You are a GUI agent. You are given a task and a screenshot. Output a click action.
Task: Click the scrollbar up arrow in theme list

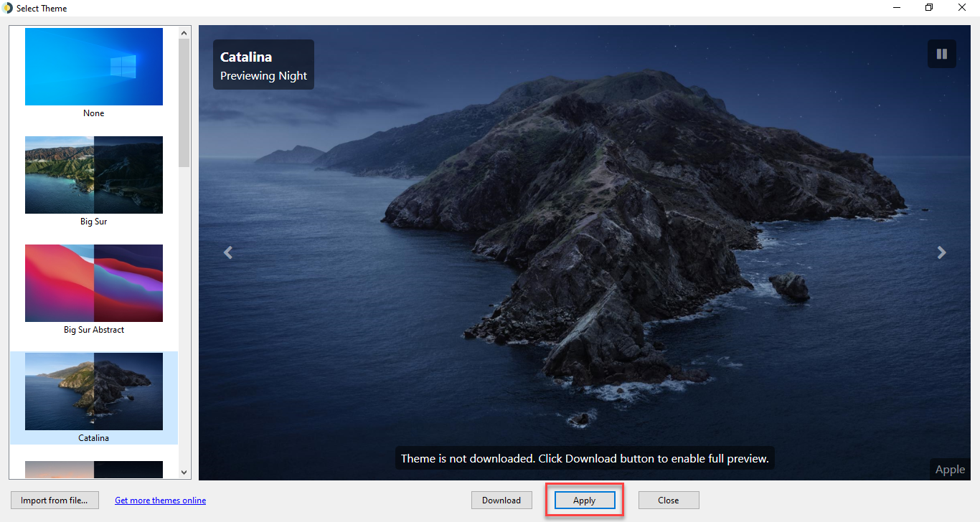(x=184, y=32)
